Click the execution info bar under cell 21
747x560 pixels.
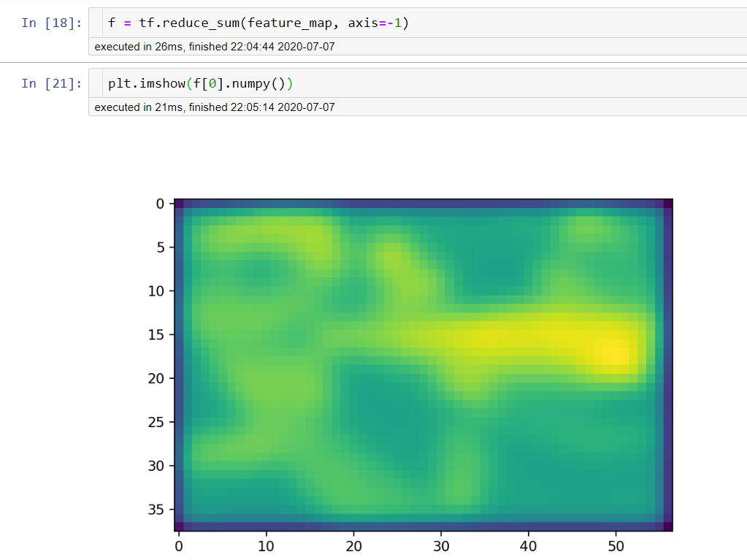pos(212,107)
